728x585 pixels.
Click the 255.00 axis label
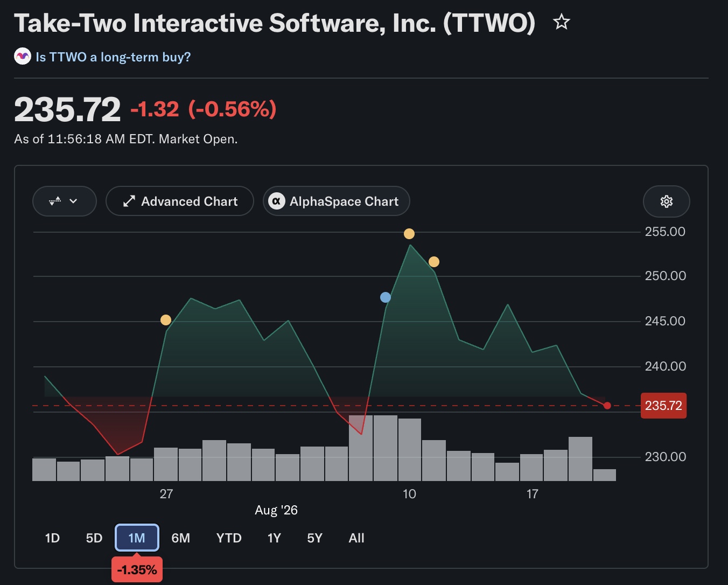click(666, 232)
